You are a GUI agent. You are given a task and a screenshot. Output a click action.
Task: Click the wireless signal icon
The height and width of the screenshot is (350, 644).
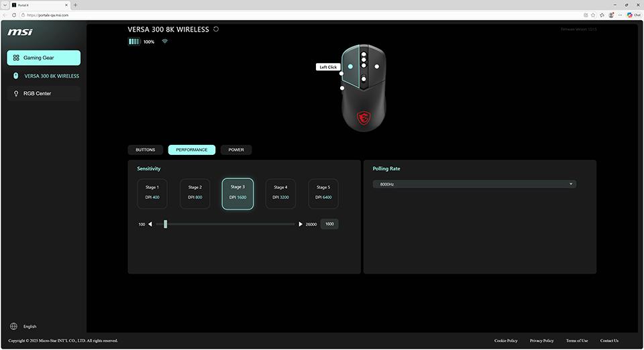165,42
